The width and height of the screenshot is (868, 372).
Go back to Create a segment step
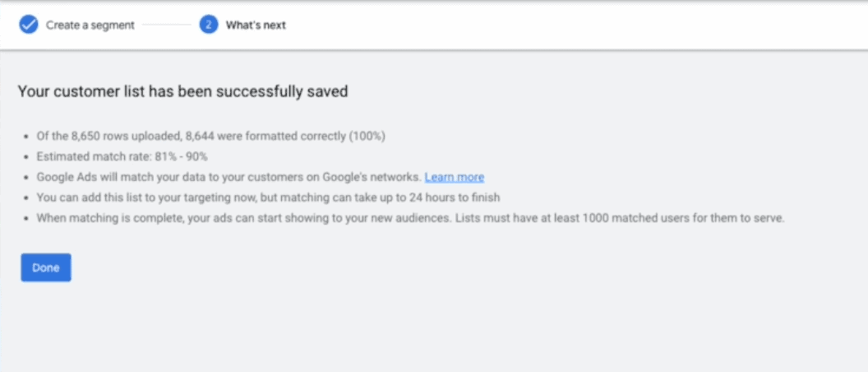[90, 26]
